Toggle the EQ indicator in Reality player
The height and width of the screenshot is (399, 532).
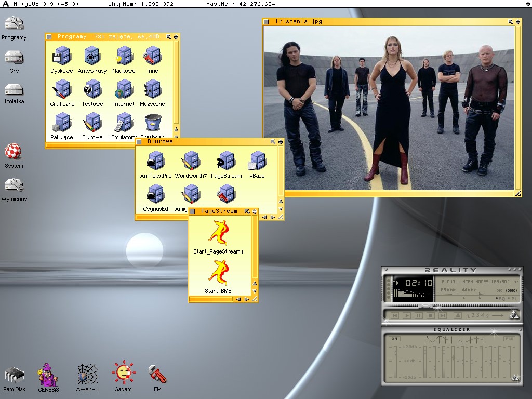pos(500,299)
